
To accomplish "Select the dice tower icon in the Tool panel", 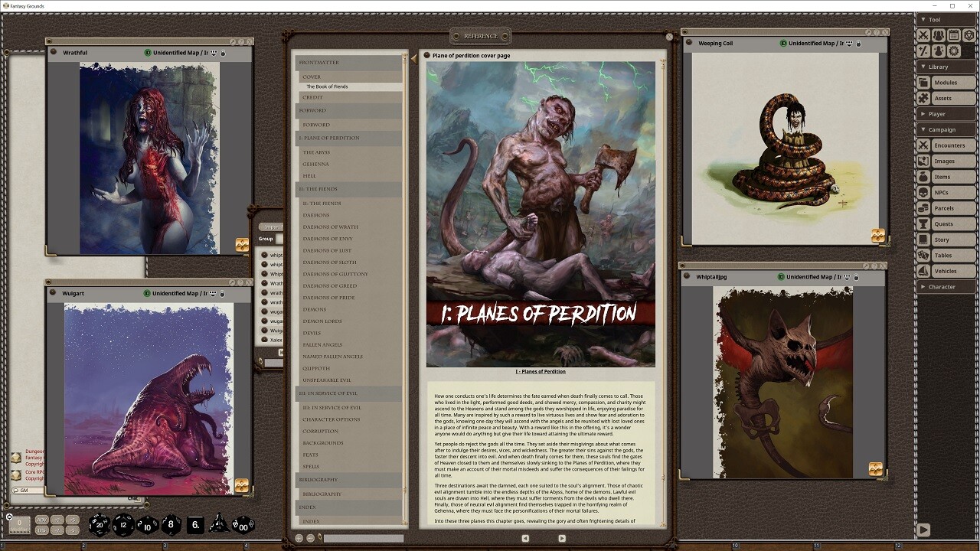I will tap(969, 35).
